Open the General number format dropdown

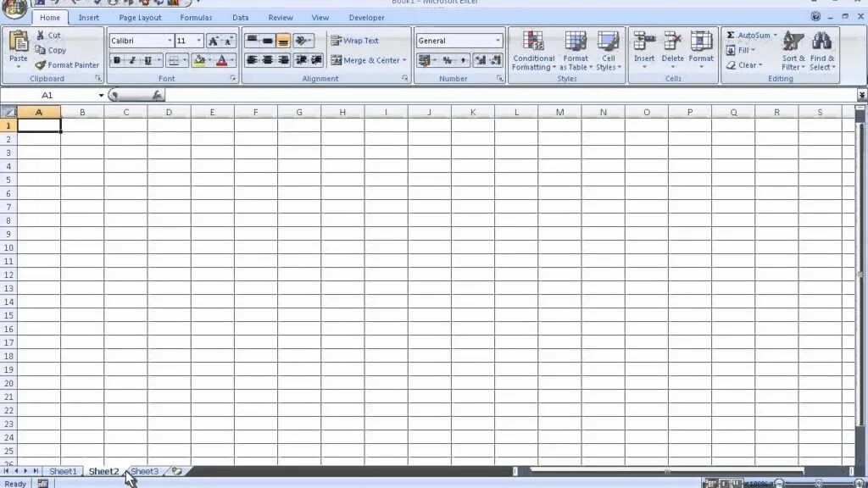(497, 41)
